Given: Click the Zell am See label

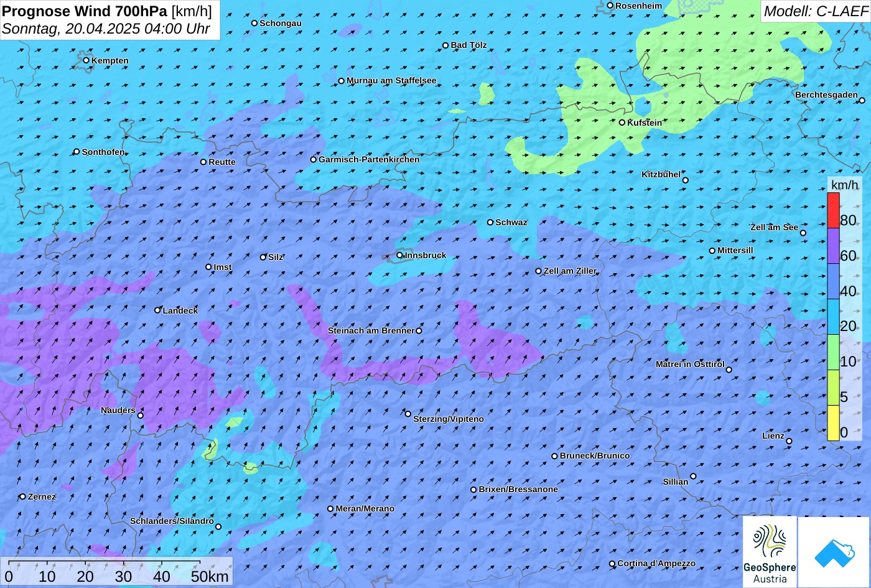Looking at the screenshot, I should click(x=774, y=227).
